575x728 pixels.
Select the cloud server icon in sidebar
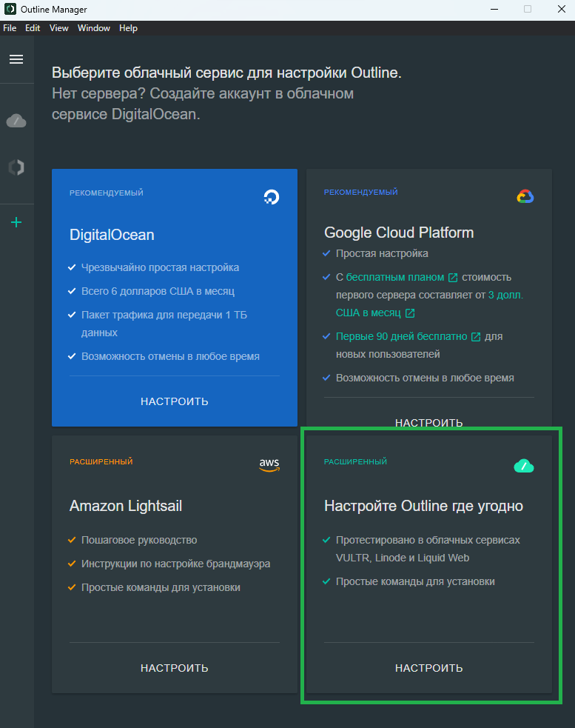coord(16,121)
